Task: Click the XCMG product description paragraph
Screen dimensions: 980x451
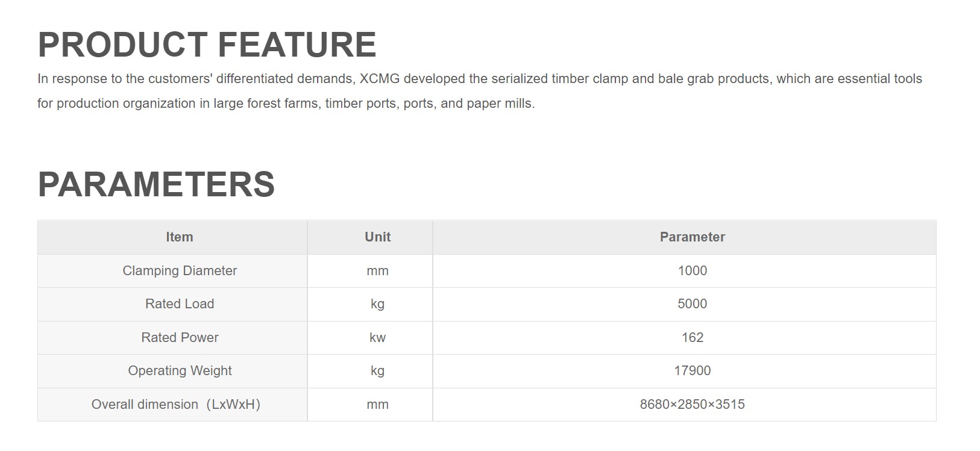Action: click(x=479, y=91)
